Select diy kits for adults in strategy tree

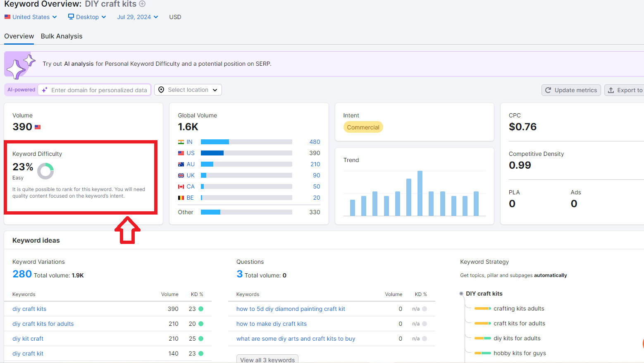click(x=517, y=338)
